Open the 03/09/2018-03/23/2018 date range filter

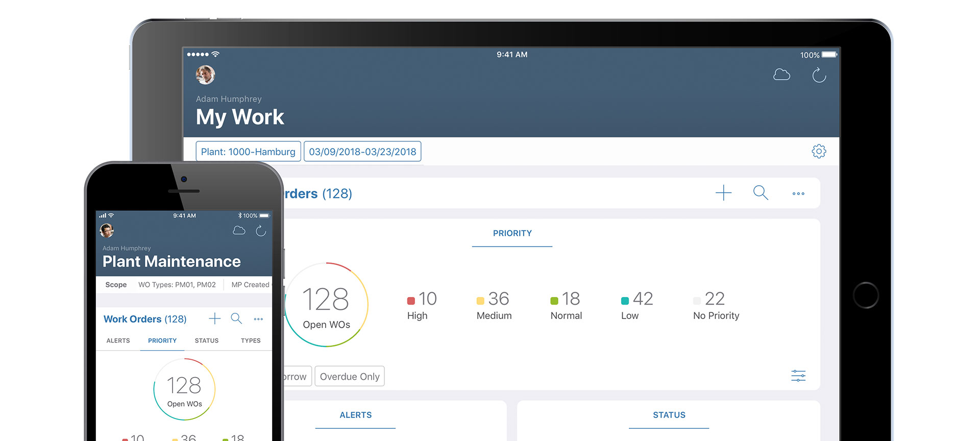(x=362, y=152)
